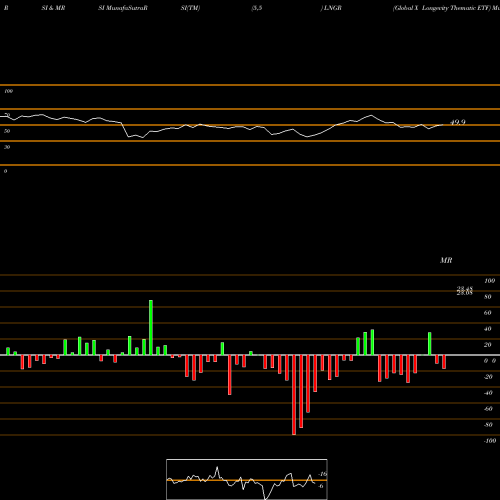The image size is (500, 500).
Task: Open the mini line chart thumbnail at bottom
Action: pyautogui.click(x=247, y=479)
